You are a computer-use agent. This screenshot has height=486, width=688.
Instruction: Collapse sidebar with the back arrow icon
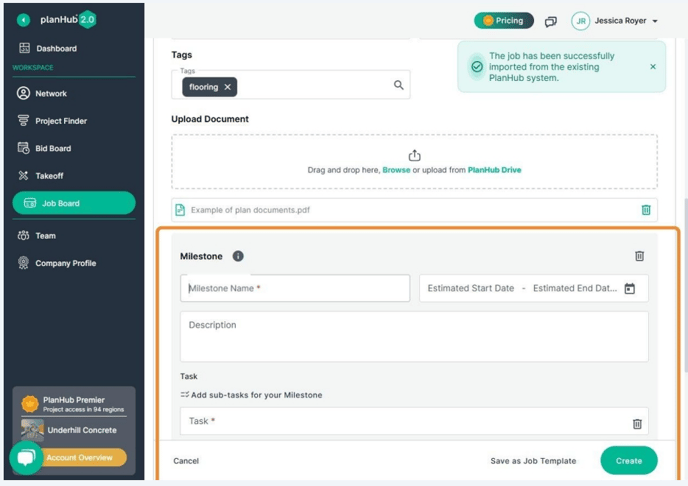click(23, 20)
